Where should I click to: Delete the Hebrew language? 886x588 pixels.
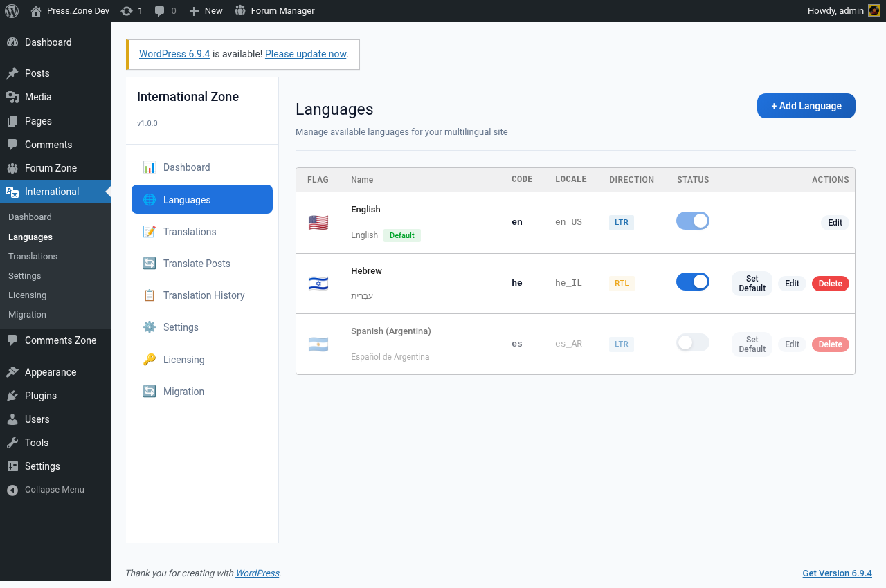click(831, 284)
